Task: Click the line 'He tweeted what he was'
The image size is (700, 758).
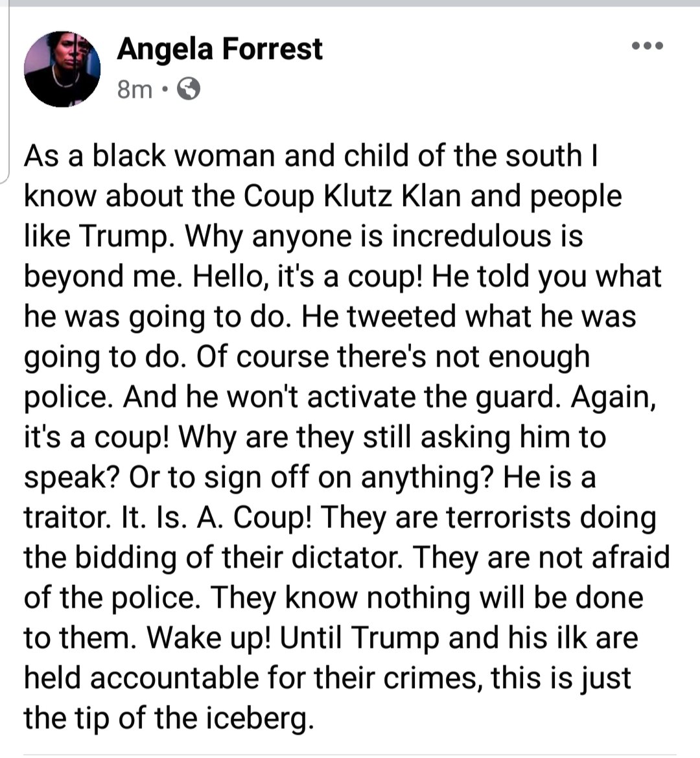Action: (469, 317)
